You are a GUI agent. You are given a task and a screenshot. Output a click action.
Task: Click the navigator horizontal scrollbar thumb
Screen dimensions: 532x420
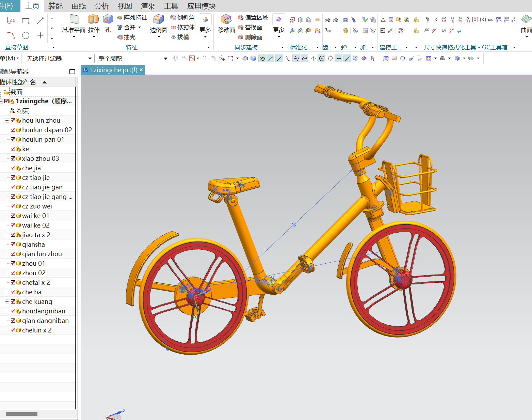click(22, 414)
